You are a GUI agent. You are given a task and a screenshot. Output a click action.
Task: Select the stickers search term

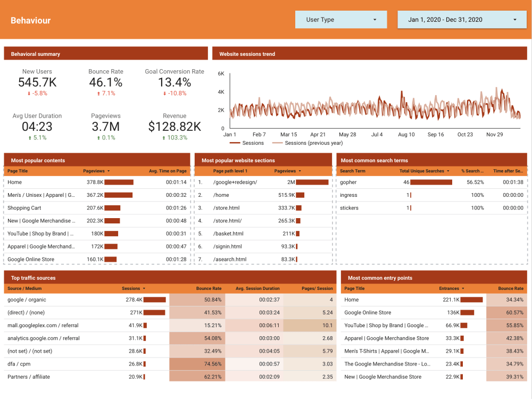[349, 208]
